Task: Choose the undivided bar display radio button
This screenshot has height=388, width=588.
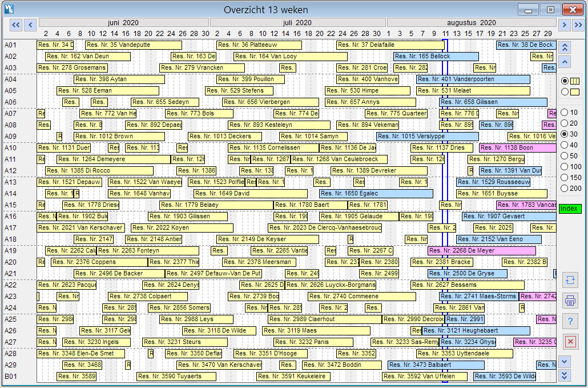Action: click(x=565, y=92)
